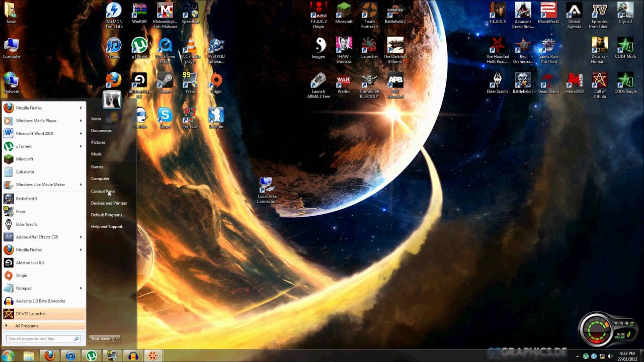Launch Malwarebytes Anti-Malware desktop icon

[165, 16]
